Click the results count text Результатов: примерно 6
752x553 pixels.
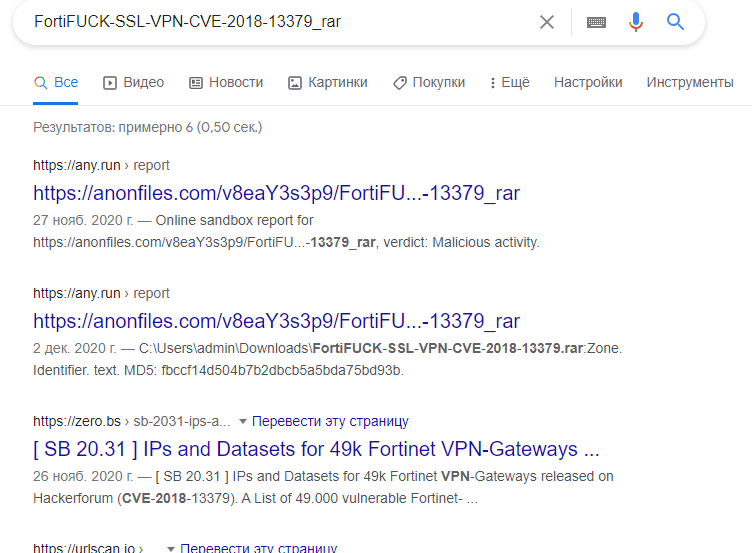click(x=147, y=128)
